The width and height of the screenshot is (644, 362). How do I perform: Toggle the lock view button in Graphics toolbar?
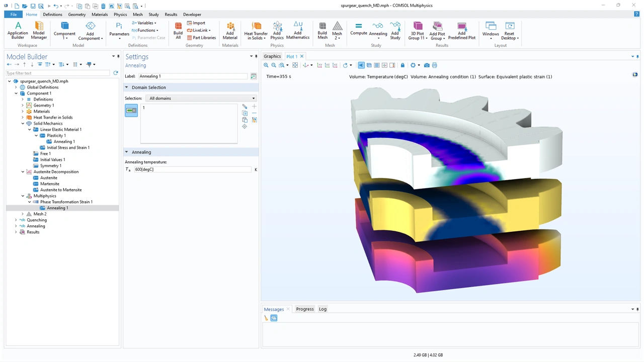(403, 65)
